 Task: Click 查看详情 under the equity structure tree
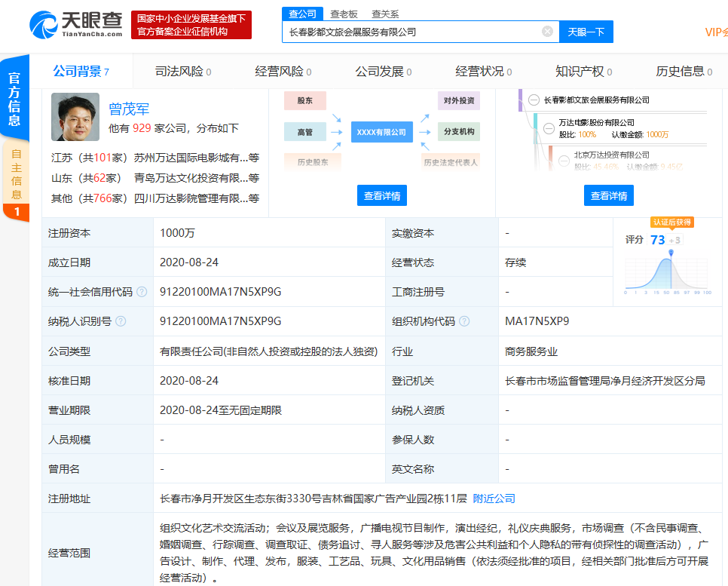[609, 195]
